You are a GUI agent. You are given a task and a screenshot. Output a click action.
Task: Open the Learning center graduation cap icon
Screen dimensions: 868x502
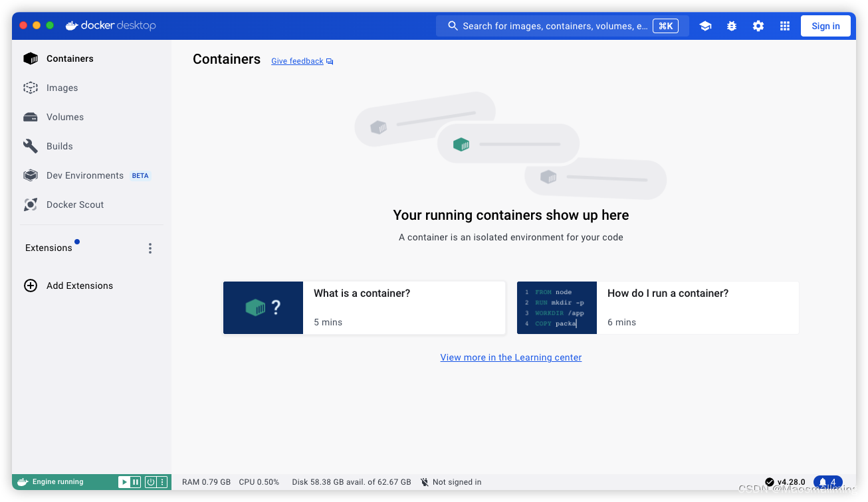click(705, 26)
